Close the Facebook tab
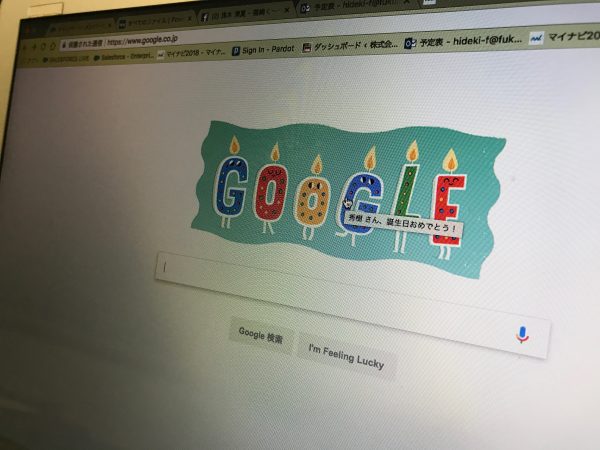The height and width of the screenshot is (450, 600). click(x=287, y=11)
